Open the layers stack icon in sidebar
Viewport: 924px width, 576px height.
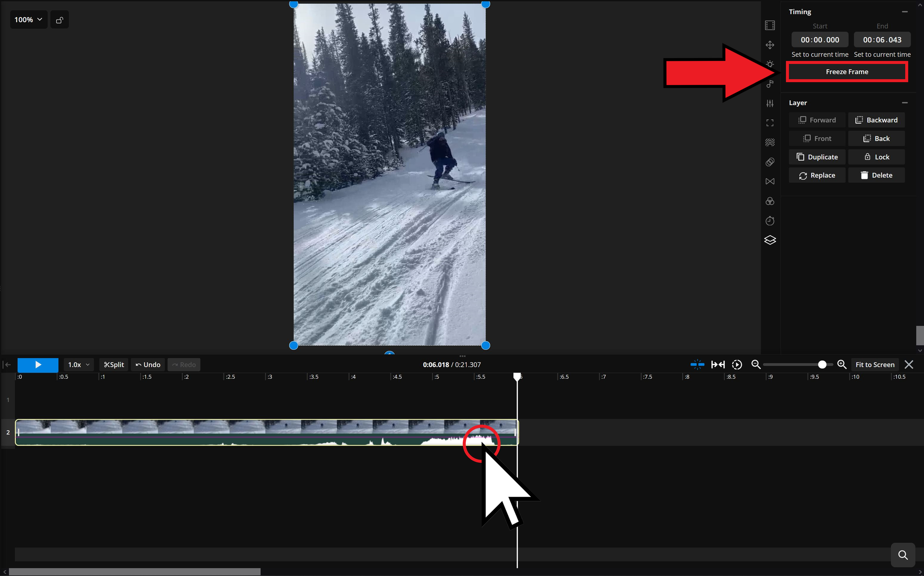point(770,240)
